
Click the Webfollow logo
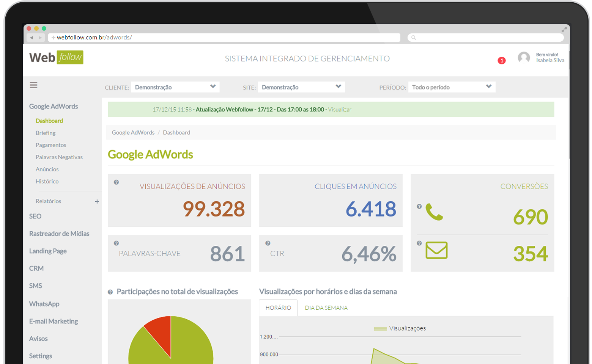coord(56,57)
